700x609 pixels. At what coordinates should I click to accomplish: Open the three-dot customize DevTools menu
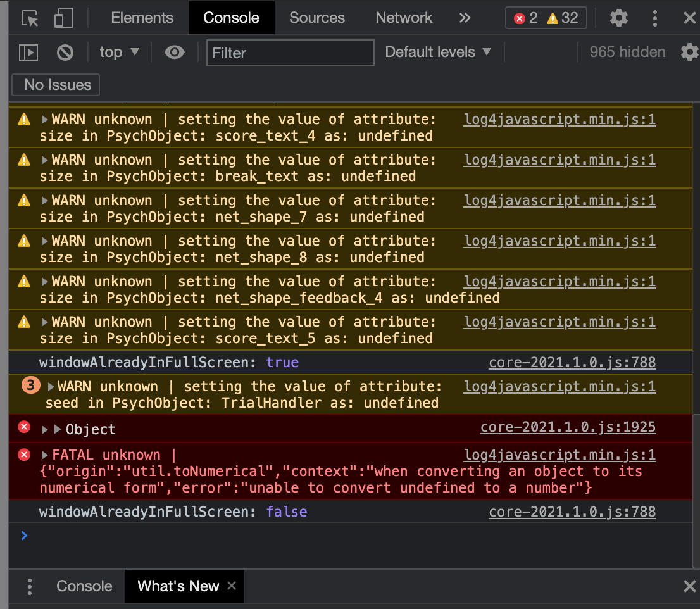654,18
